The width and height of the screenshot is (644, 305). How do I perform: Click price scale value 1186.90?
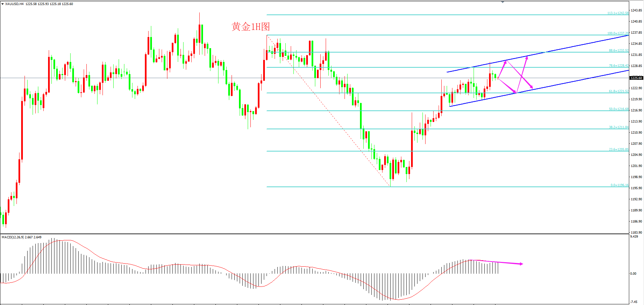(x=636, y=222)
